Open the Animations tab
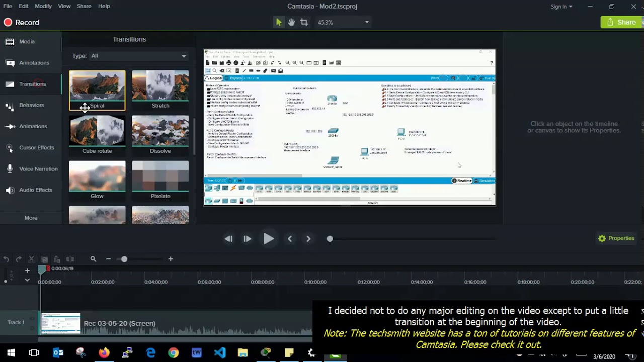Screen dimensions: 644x362 31,126
